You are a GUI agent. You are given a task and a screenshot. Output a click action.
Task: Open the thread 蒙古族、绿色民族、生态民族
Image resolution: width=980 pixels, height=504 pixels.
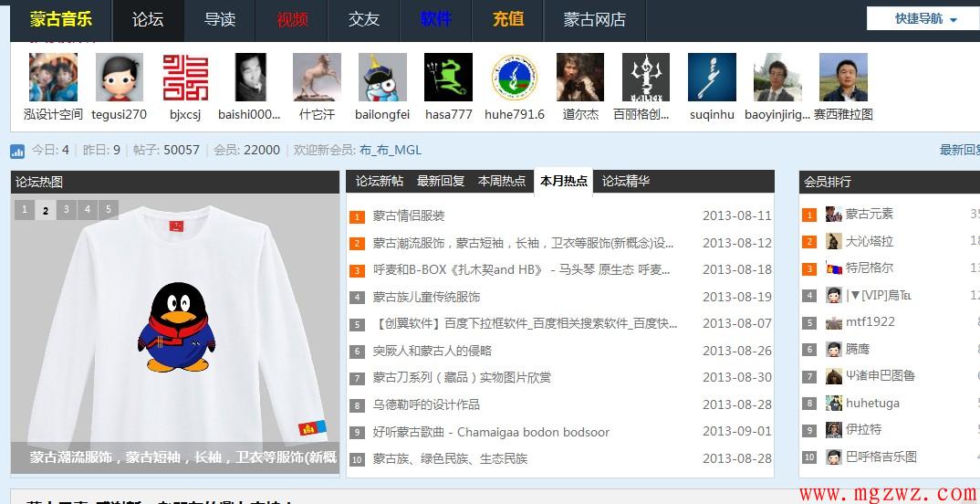(450, 459)
